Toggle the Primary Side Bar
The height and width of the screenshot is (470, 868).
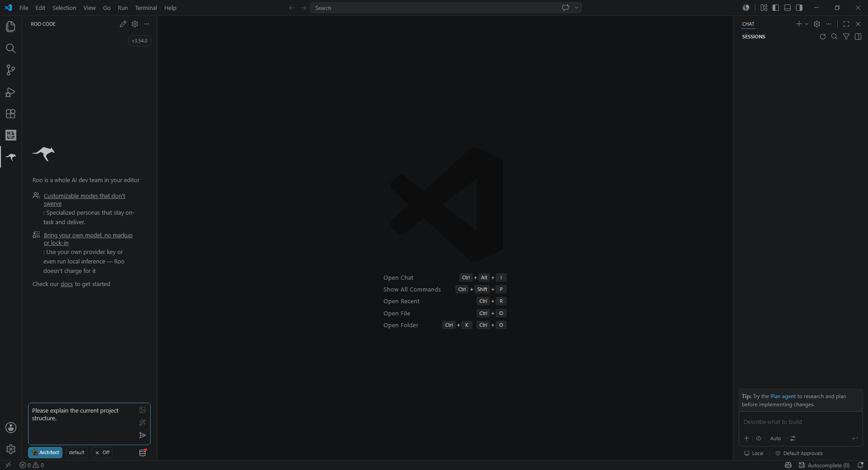point(776,8)
